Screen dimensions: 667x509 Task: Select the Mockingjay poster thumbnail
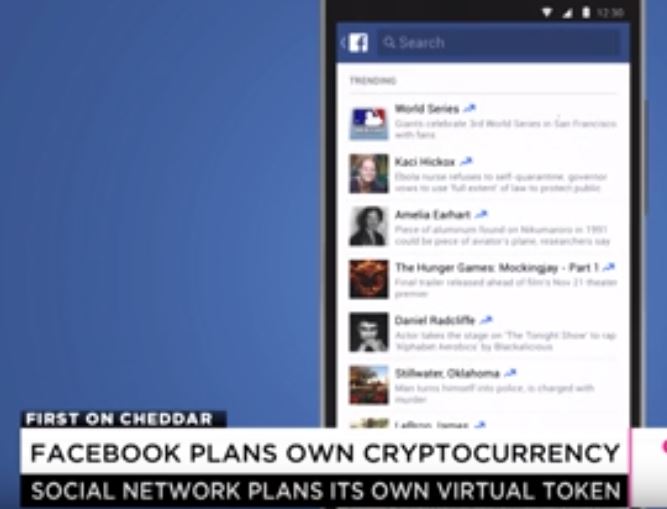click(x=369, y=279)
